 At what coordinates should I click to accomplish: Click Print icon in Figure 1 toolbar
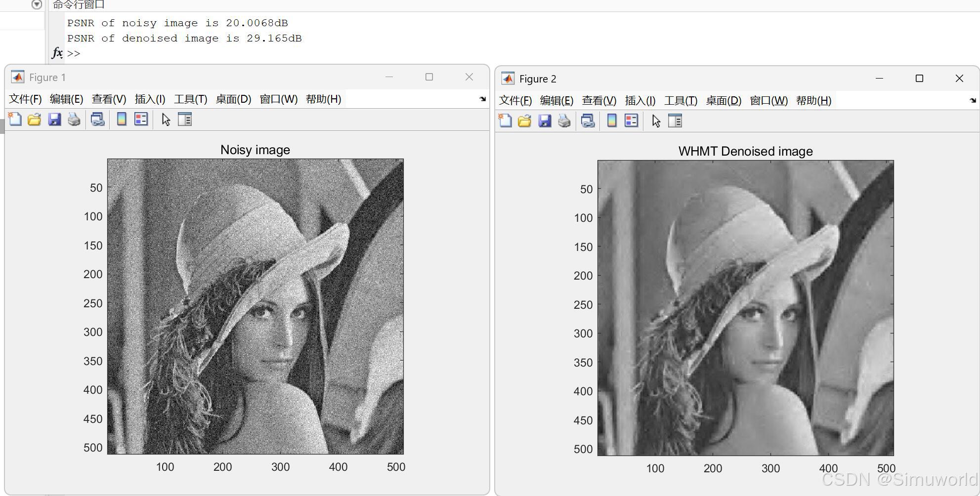point(74,119)
